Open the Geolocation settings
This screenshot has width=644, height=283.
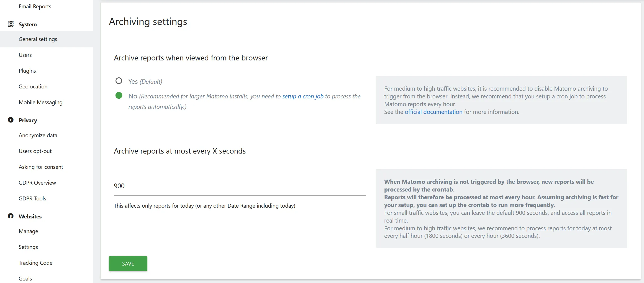pos(33,86)
